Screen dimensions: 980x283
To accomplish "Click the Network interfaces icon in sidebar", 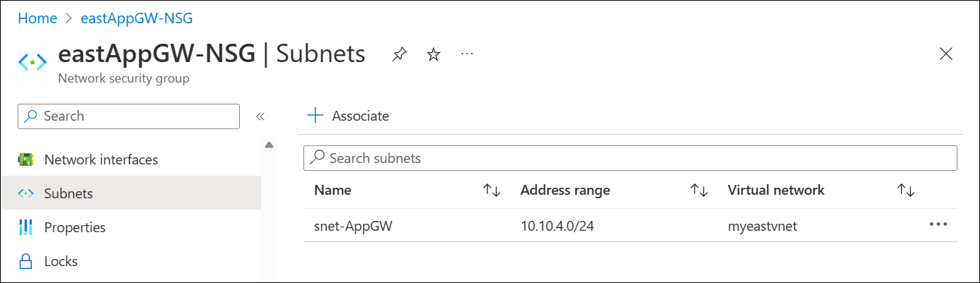I will (x=26, y=159).
